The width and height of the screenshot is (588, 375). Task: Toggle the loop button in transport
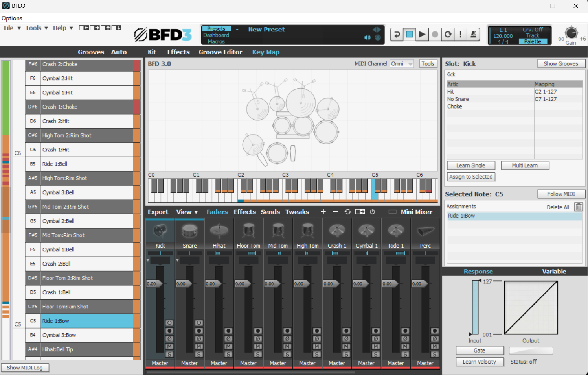448,35
